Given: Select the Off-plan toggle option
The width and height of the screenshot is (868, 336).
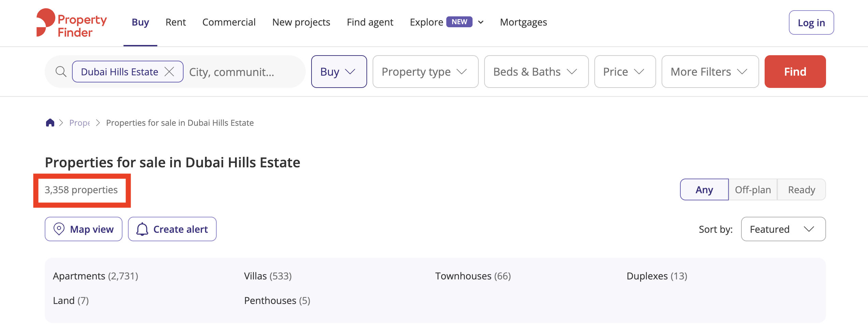Looking at the screenshot, I should pos(753,189).
